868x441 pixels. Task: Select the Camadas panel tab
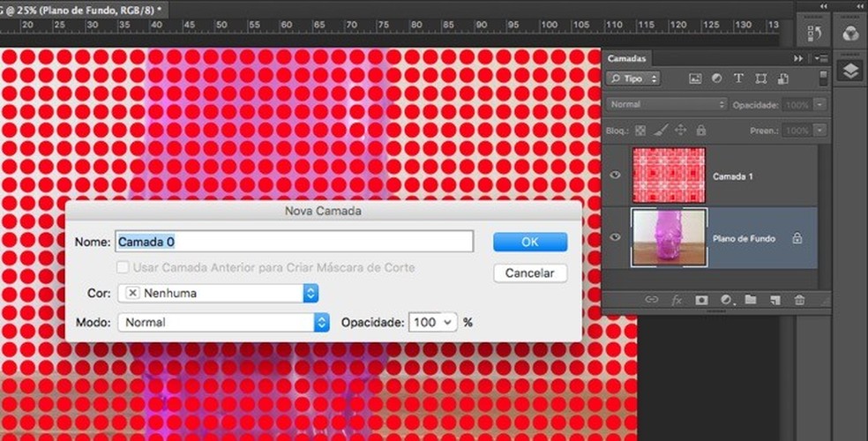click(626, 58)
